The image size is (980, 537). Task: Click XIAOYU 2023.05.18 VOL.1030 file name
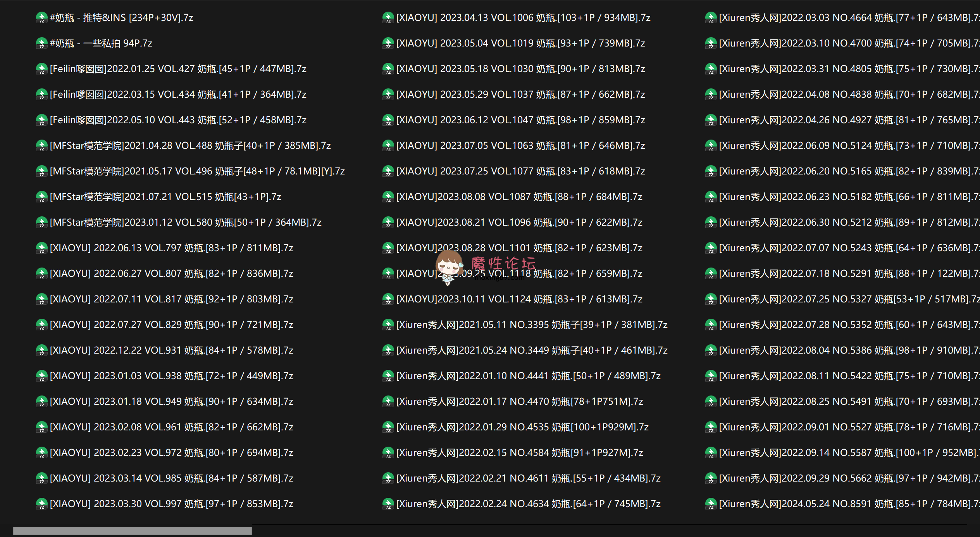click(x=521, y=69)
